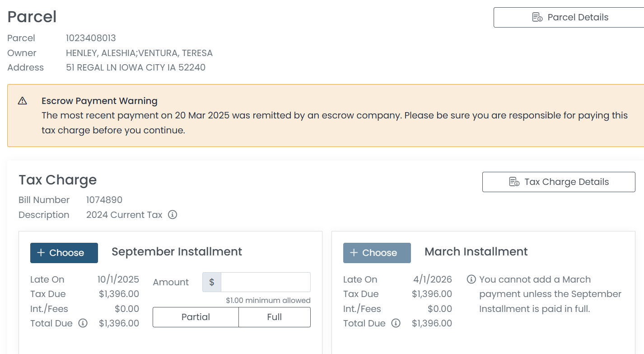Click the document icon in Tax Charge Details
The height and width of the screenshot is (354, 644).
coord(514,182)
